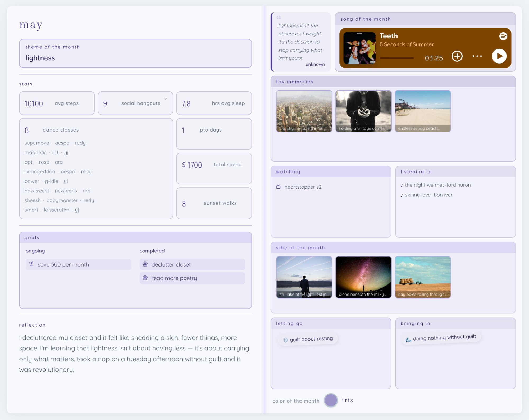Select the iris color of the month swatch
Screen dimensions: 529x420
[331, 400]
